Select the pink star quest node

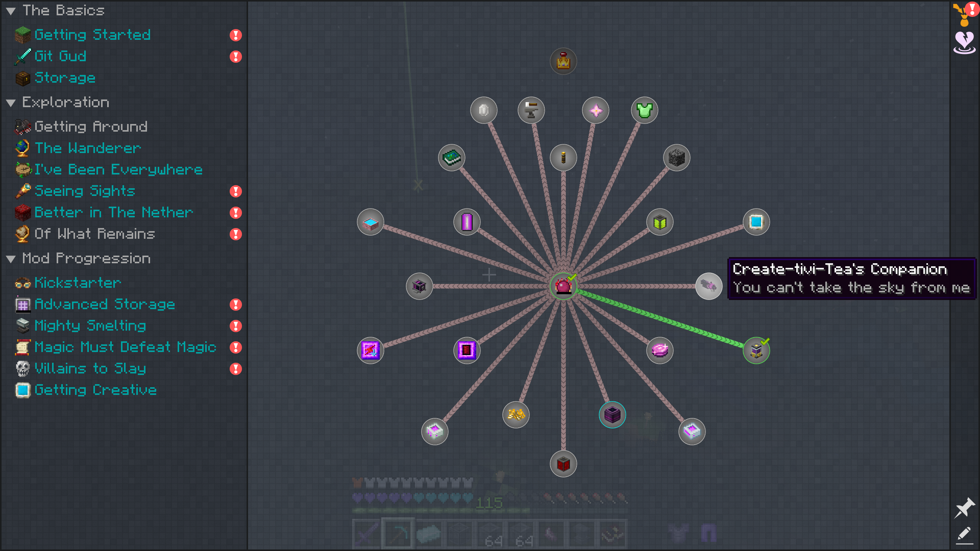coord(596,110)
